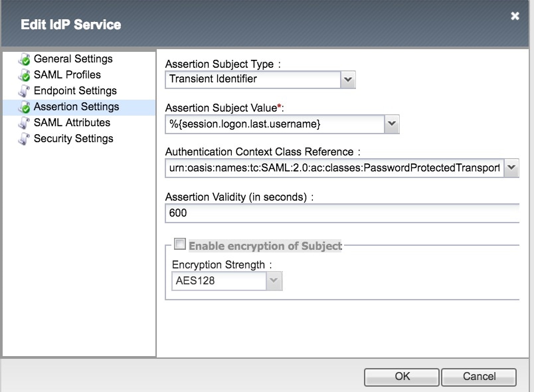
Task: Open the Assertion Subject Type dropdown
Action: point(348,80)
